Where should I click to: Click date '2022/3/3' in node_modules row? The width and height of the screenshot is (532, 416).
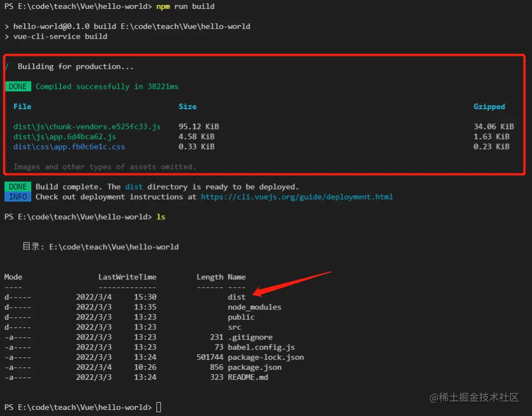click(94, 307)
